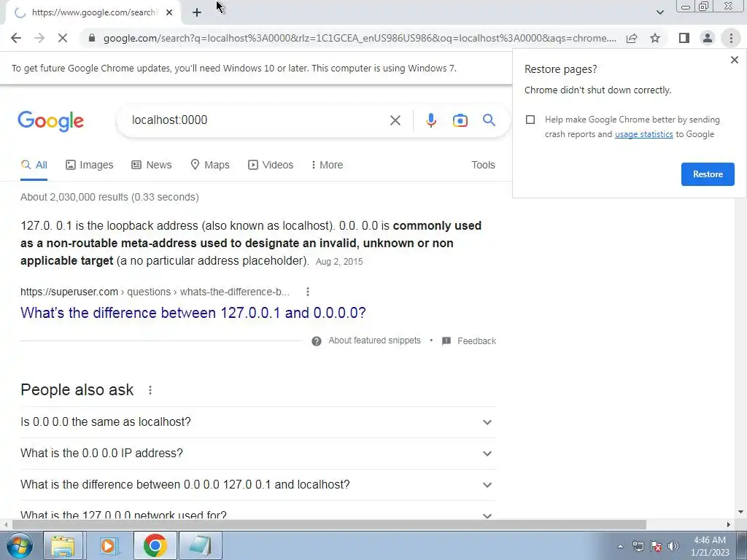This screenshot has width=747, height=560.
Task: Show hidden system tray icons
Action: pyautogui.click(x=620, y=547)
